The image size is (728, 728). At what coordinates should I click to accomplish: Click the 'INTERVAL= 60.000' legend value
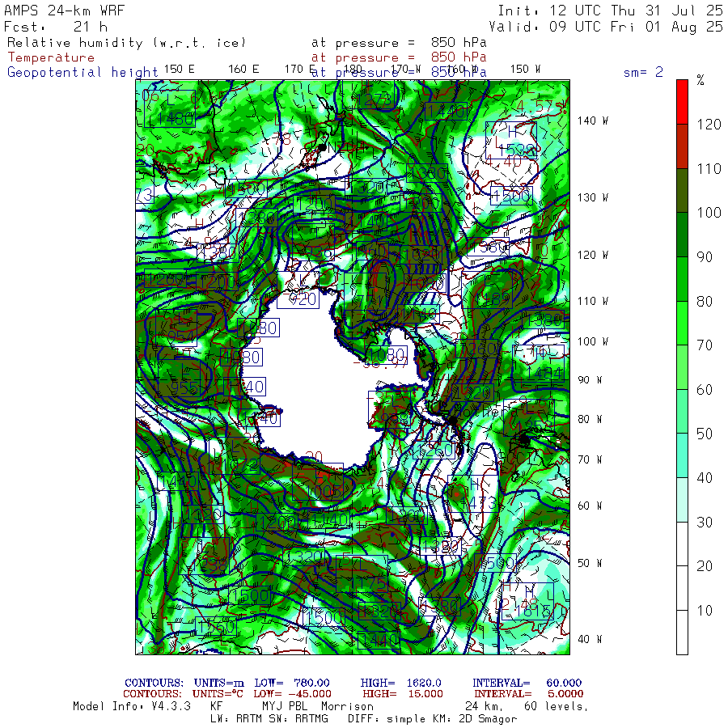(x=527, y=683)
